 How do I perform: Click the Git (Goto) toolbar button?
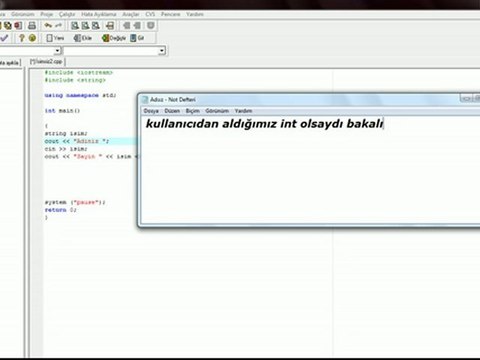pos(137,38)
